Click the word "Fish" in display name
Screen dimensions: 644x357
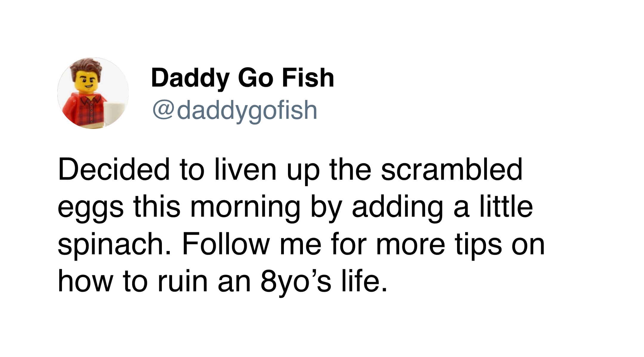(x=308, y=78)
